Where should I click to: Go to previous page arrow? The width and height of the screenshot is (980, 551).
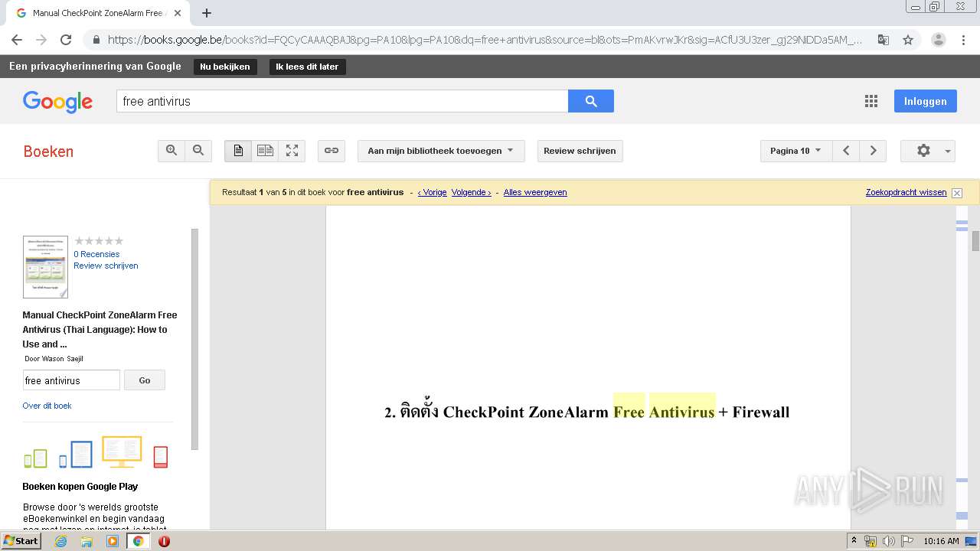coord(846,151)
